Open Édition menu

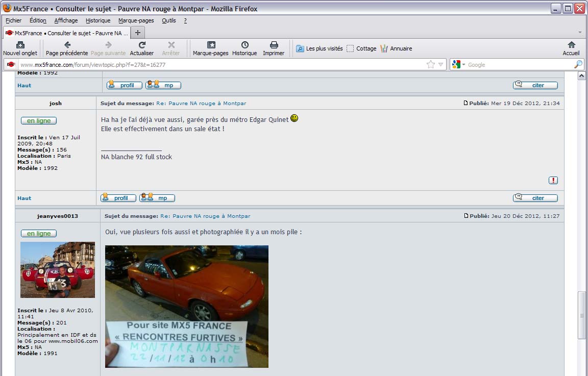pyautogui.click(x=38, y=20)
